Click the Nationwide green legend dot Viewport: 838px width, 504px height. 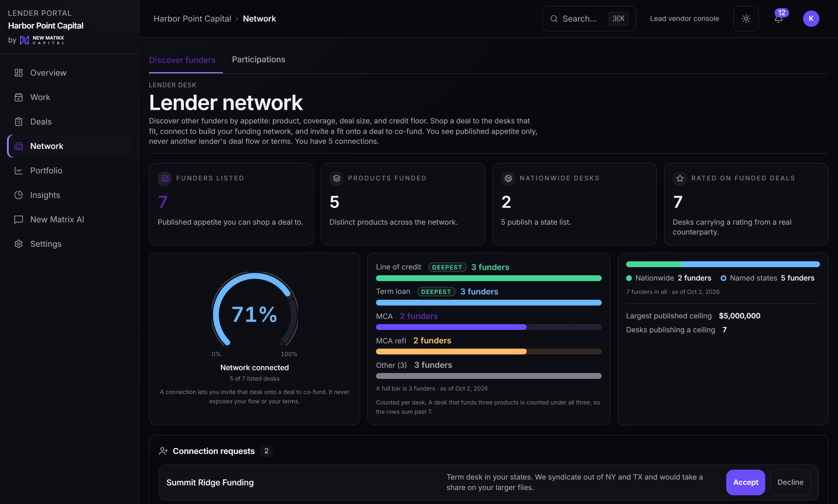click(629, 278)
